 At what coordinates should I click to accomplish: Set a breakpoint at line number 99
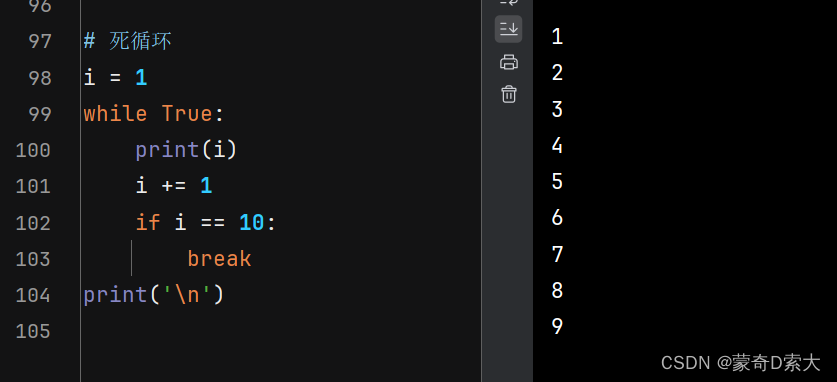pos(40,114)
